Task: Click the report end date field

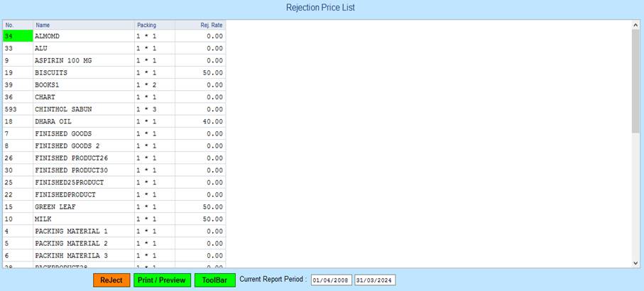Action: click(374, 280)
